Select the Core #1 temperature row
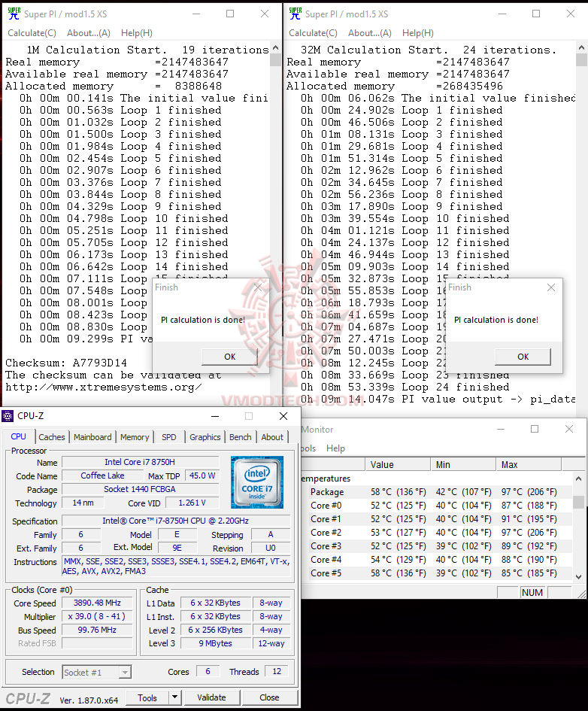The image size is (588, 711). [x=437, y=519]
